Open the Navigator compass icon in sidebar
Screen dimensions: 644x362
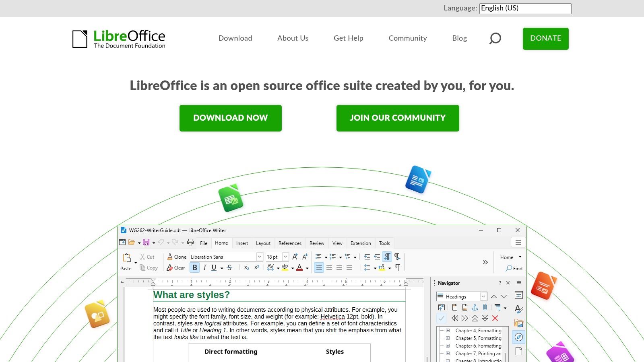519,337
